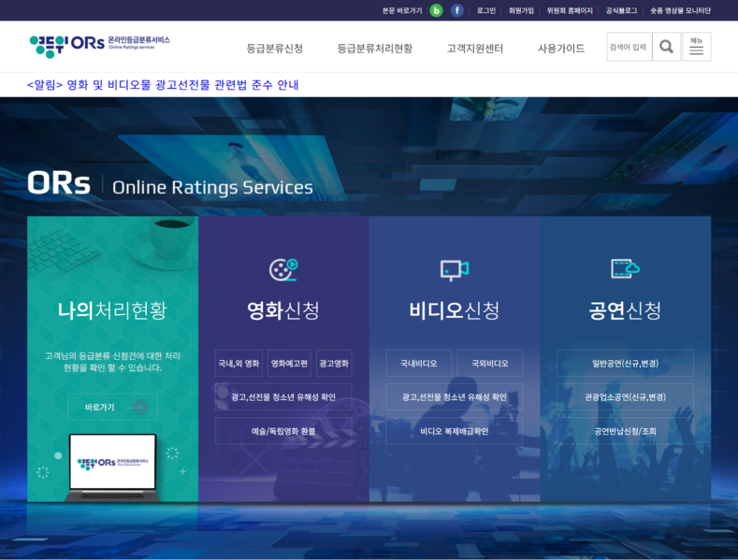Select 공연반납신청/조회 button
Image resolution: width=738 pixels, height=560 pixels.
pyautogui.click(x=625, y=431)
